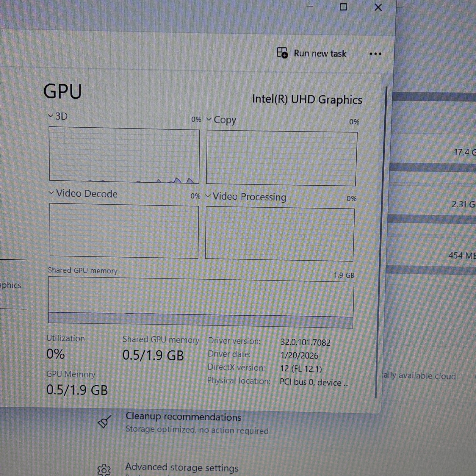The image size is (476, 476).
Task: Click the Driver version label
Action: point(234,341)
